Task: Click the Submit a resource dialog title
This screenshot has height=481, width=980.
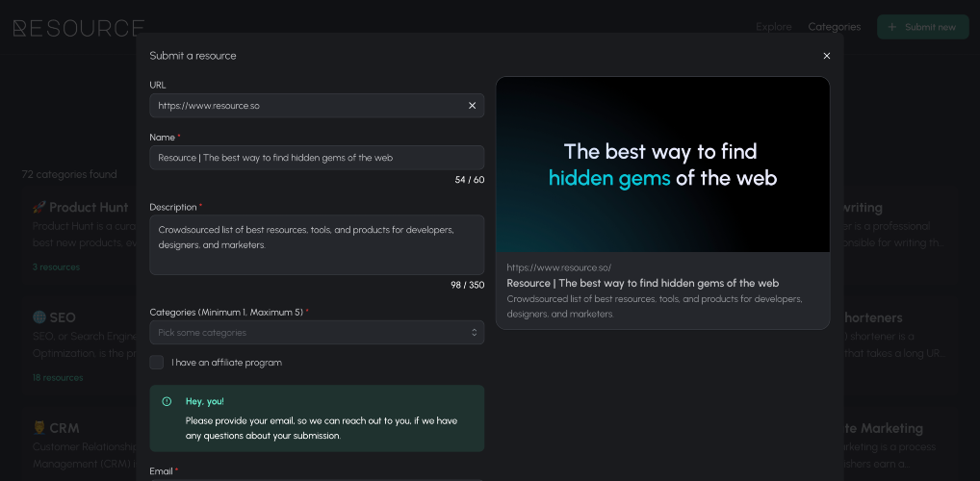Action: (193, 56)
